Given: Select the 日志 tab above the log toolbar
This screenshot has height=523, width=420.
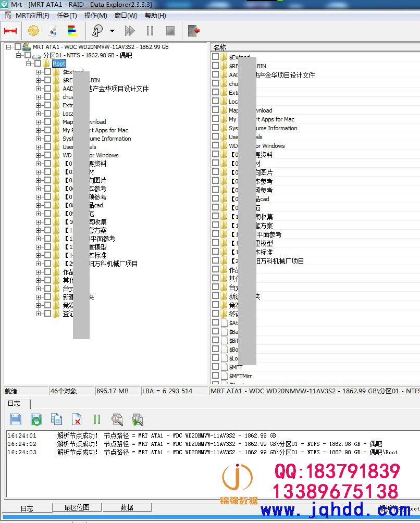Looking at the screenshot, I should pos(14,404).
